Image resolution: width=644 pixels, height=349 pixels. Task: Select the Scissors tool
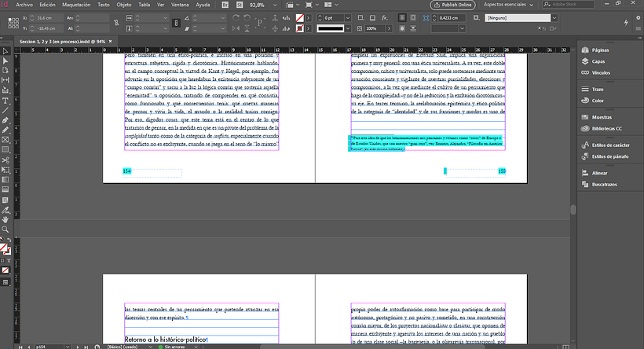coord(5,160)
